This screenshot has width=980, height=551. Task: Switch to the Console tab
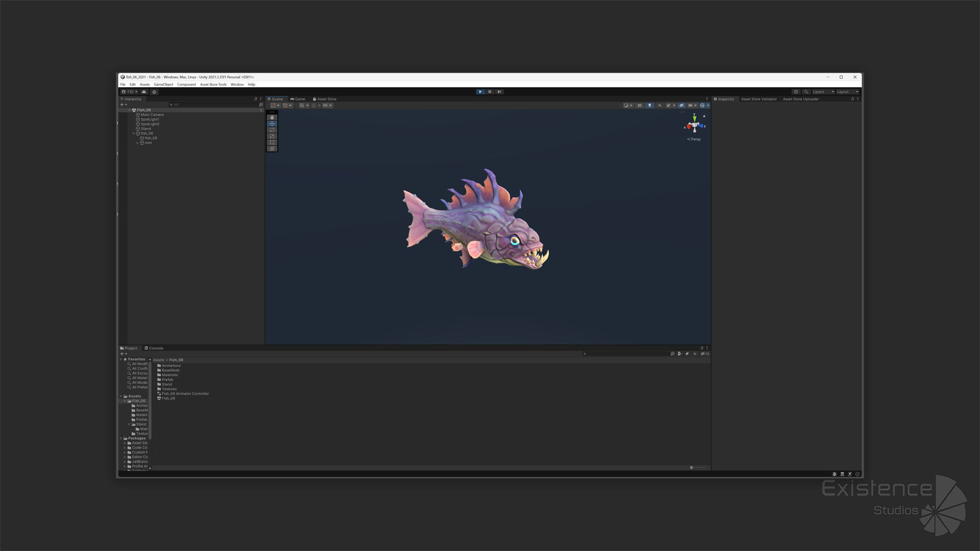point(154,348)
